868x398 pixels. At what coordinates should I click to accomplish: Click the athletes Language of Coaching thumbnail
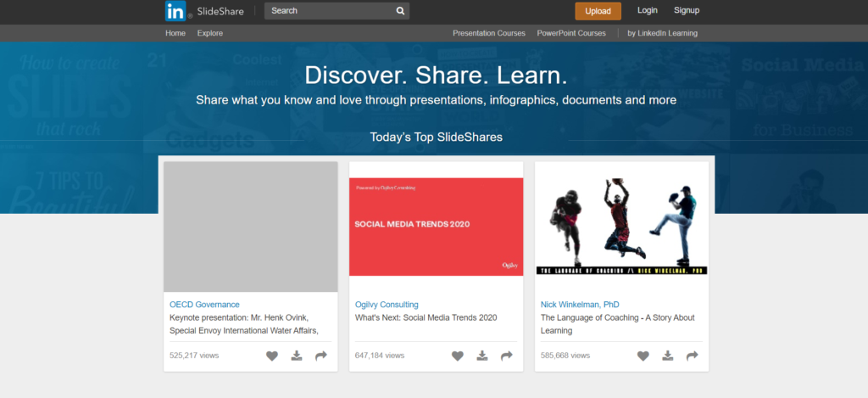621,227
